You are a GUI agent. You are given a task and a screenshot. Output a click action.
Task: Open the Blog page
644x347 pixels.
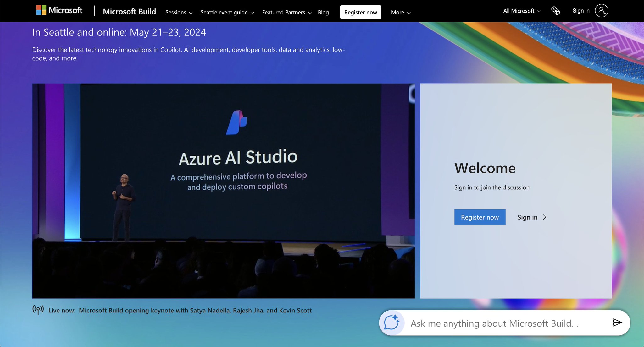coord(323,13)
